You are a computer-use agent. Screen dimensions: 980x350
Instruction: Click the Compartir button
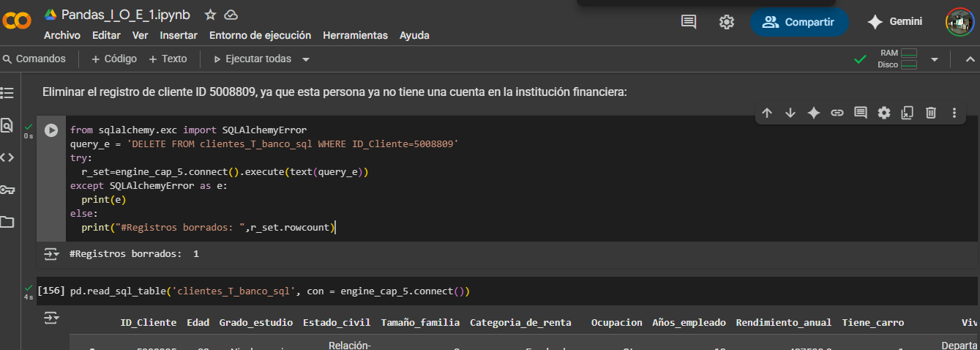[x=799, y=22]
